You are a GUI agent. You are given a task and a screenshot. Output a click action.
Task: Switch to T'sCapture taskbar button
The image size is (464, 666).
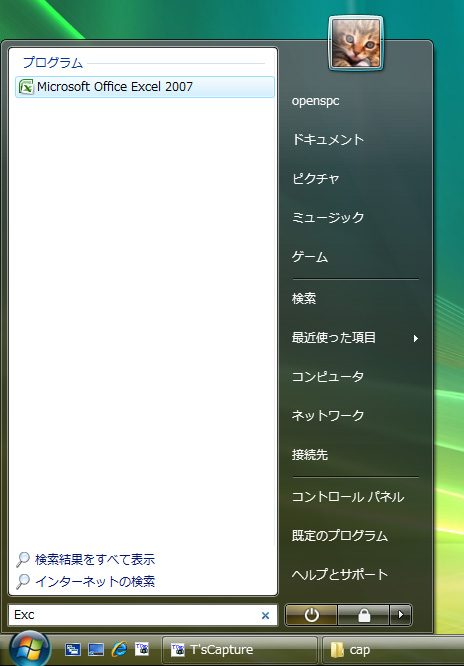[240, 650]
